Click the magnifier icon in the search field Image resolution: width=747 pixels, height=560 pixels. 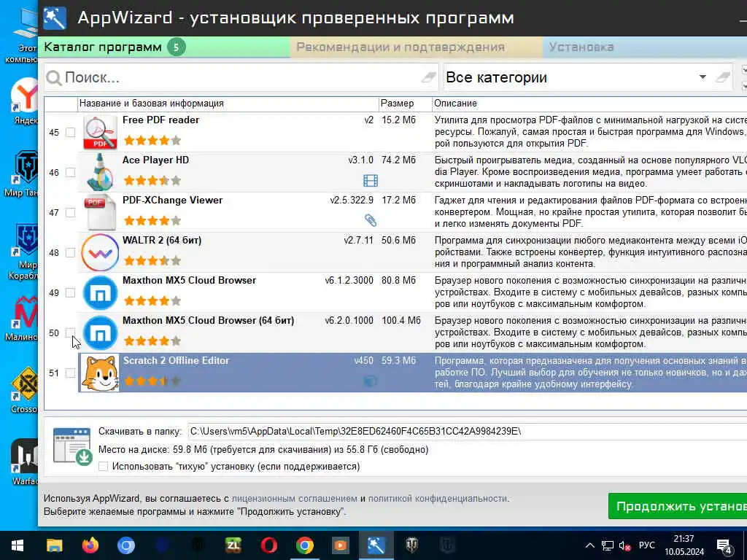(54, 78)
